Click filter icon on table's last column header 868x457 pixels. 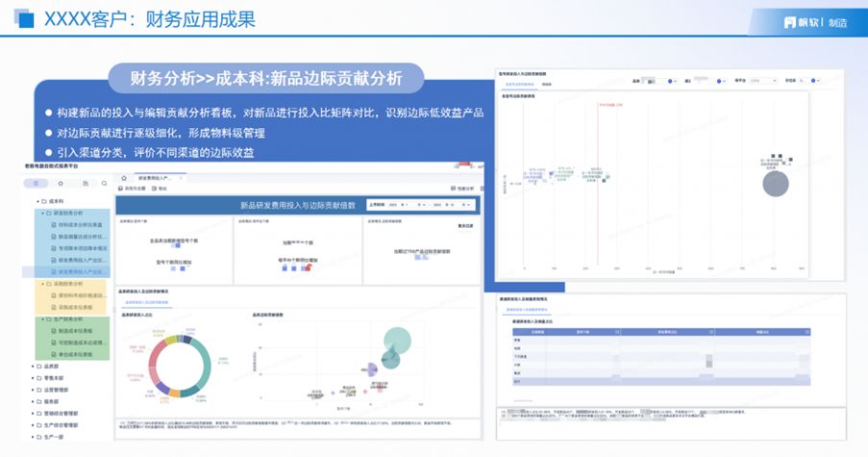point(807,332)
